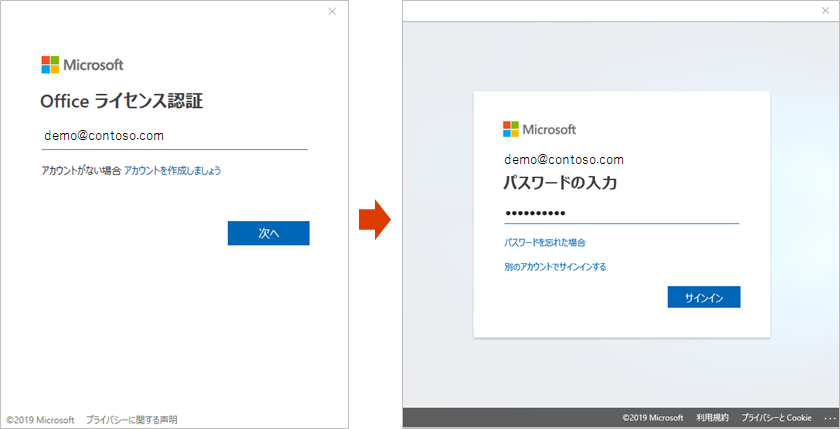Click the password field in the sign-in window
Viewport: 840px width, 429px height.
[621, 214]
